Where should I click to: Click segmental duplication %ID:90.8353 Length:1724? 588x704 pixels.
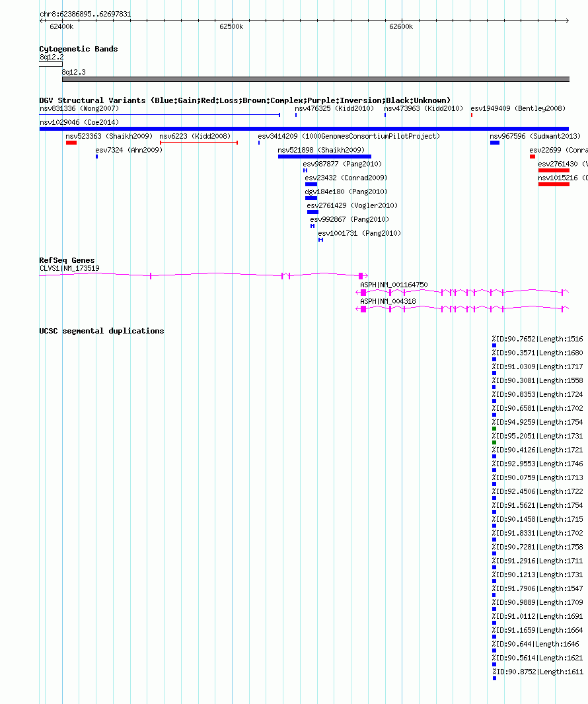point(537,395)
